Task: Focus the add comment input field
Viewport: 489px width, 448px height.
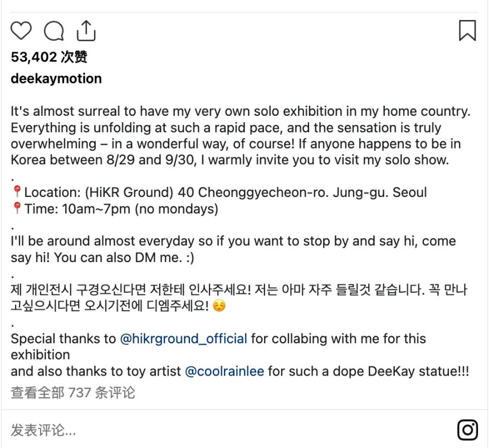Action: pos(223,430)
